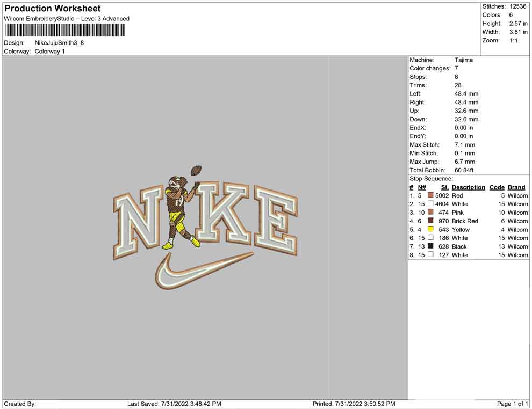Click the Zoom value 1:1

513,40
